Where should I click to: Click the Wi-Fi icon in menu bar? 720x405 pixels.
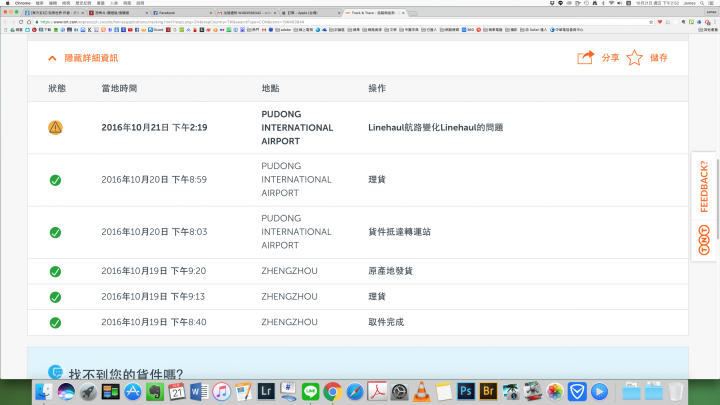click(611, 3)
